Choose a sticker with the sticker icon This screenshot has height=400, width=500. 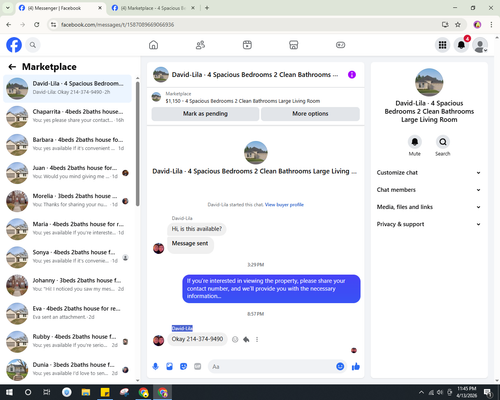click(183, 367)
